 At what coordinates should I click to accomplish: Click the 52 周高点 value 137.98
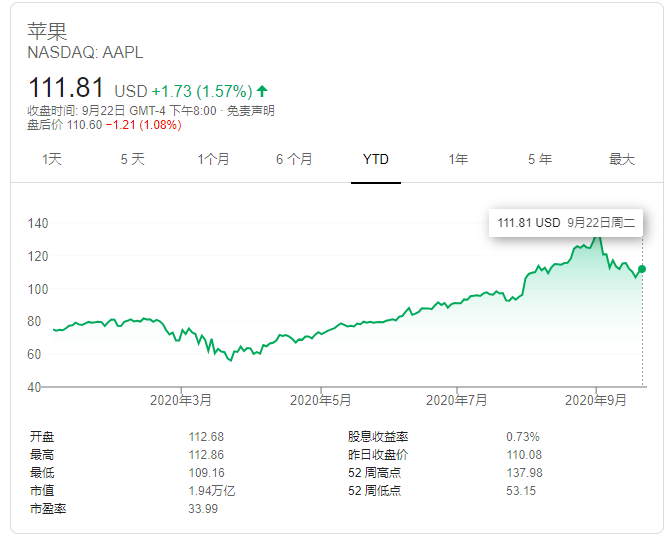525,473
